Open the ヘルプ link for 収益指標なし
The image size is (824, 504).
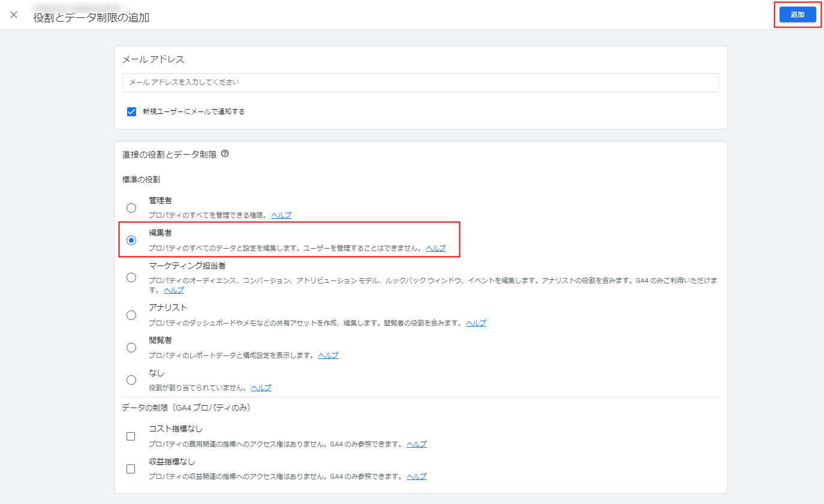tap(417, 477)
